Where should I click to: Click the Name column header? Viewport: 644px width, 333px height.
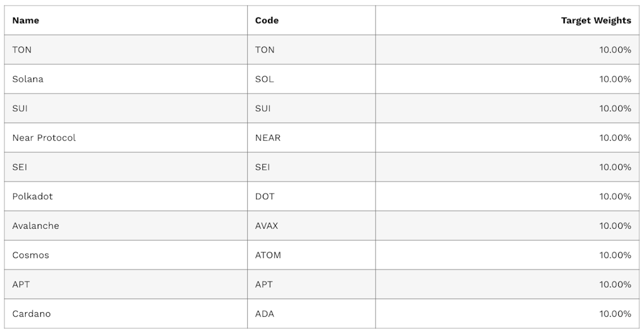(x=26, y=20)
